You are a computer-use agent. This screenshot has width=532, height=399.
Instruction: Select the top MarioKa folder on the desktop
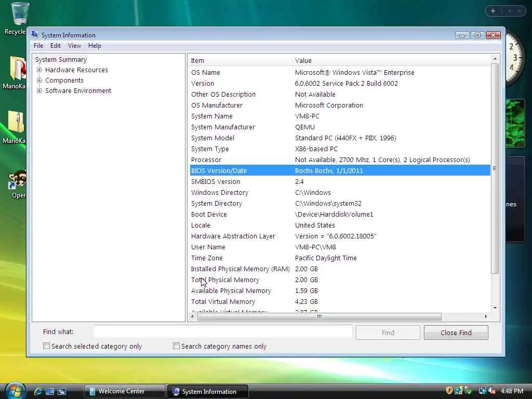[14, 73]
